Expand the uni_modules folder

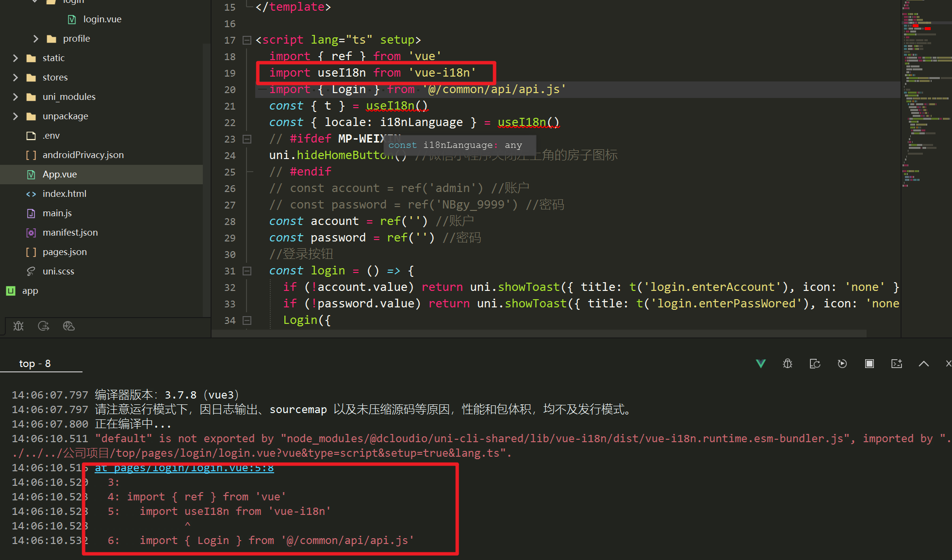pos(16,97)
